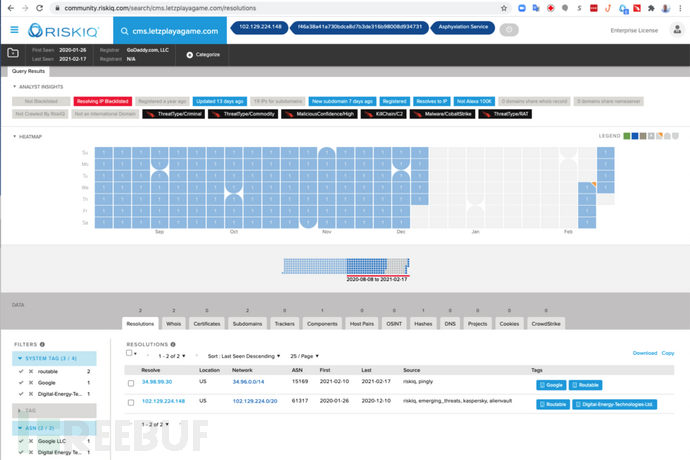
Task: Click the round grey history pill icon
Action: pyautogui.click(x=509, y=29)
